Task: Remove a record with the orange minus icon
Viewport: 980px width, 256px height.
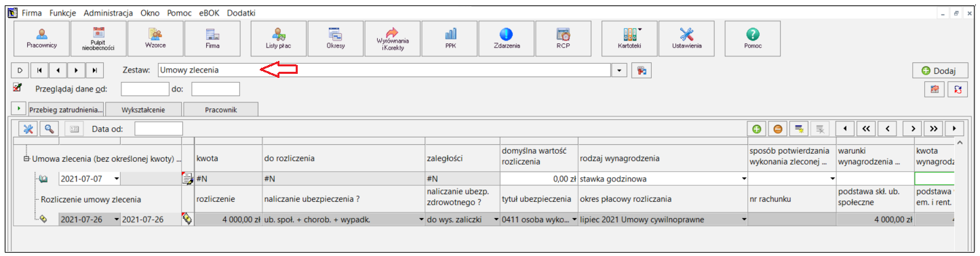Action: pos(778,128)
